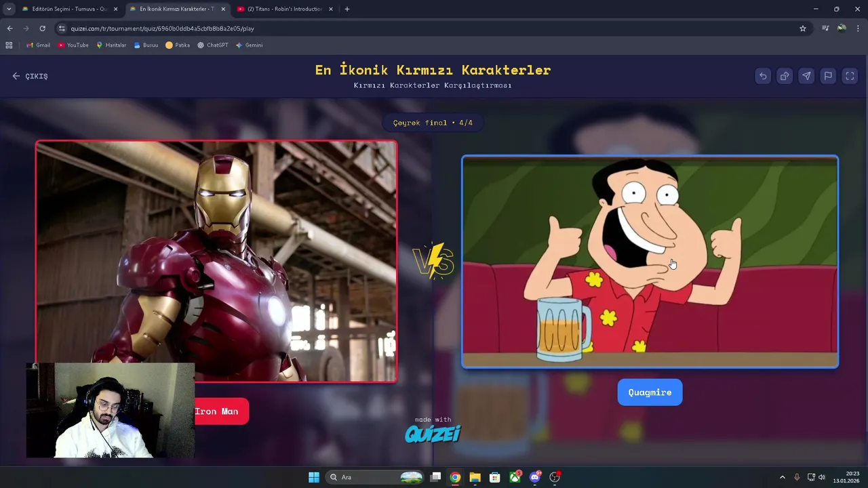Choose the Quagmire image

coord(650,262)
